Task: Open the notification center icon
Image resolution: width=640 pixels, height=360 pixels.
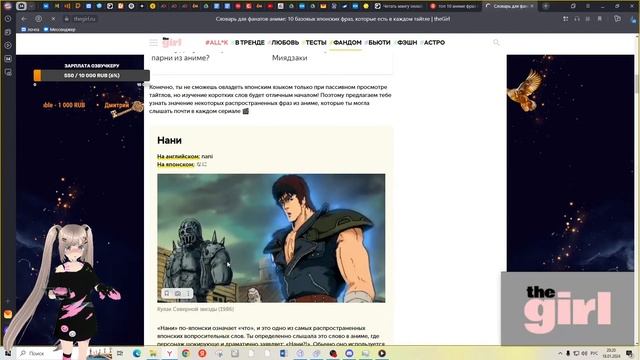Action: click(x=629, y=353)
